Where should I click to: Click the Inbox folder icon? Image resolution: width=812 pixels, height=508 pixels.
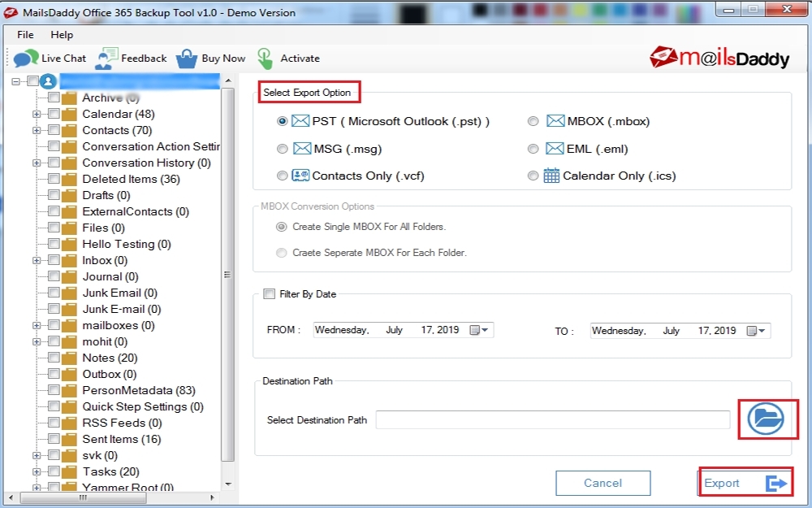tap(69, 261)
